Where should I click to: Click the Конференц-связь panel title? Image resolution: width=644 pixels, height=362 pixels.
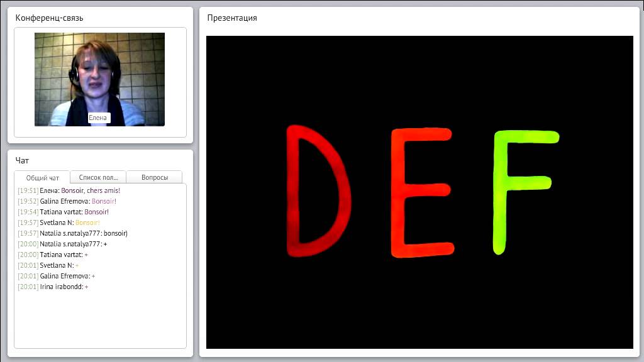coord(49,18)
